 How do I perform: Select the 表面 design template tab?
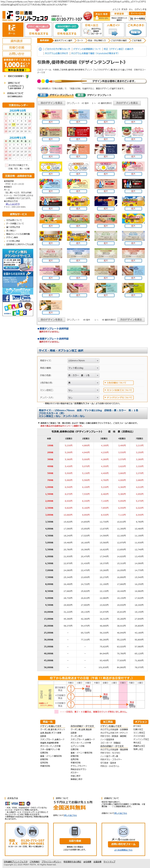[43, 95]
